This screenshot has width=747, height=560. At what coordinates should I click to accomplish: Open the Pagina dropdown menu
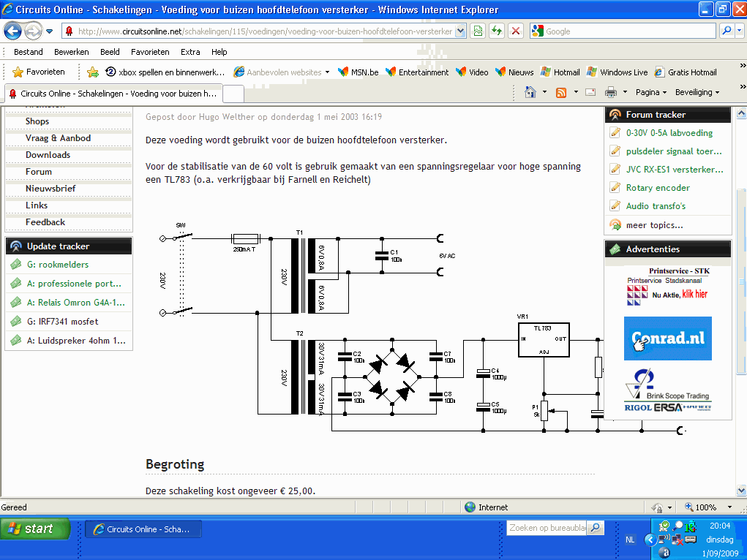pyautogui.click(x=650, y=92)
